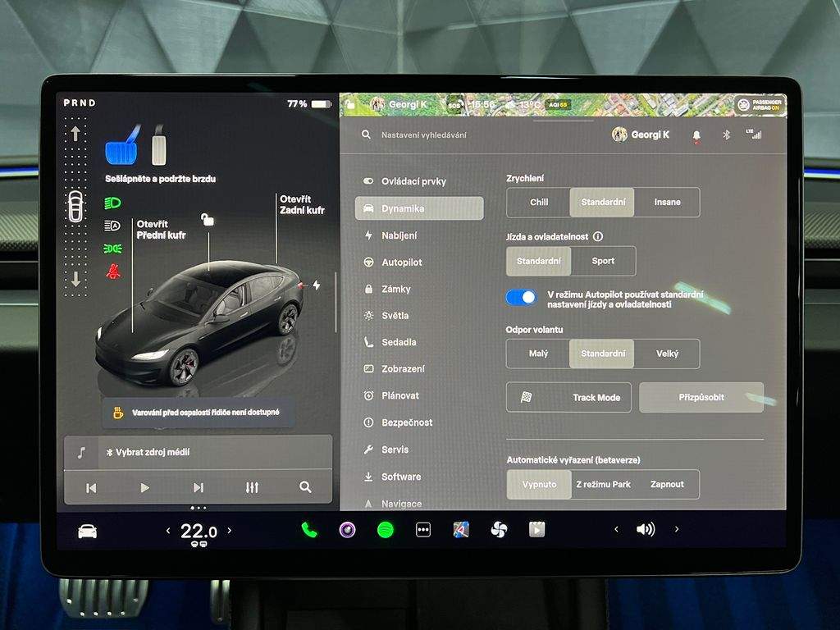Go to Nabíjení settings section
This screenshot has width=840, height=630.
[x=399, y=235]
